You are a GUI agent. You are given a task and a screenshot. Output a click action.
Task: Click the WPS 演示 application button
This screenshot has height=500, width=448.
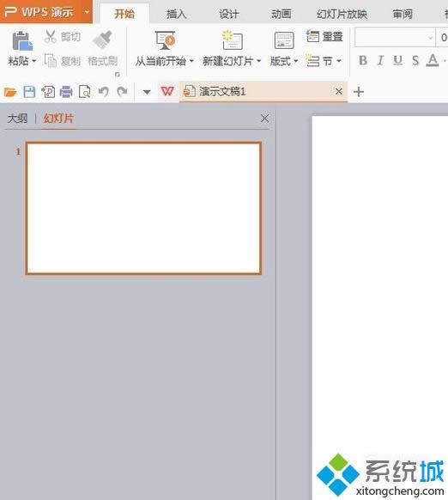(46, 12)
